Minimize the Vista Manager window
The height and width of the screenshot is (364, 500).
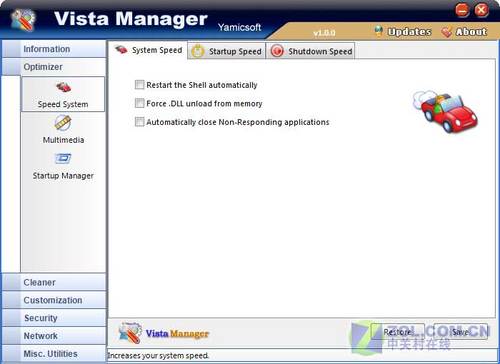pyautogui.click(x=462, y=10)
